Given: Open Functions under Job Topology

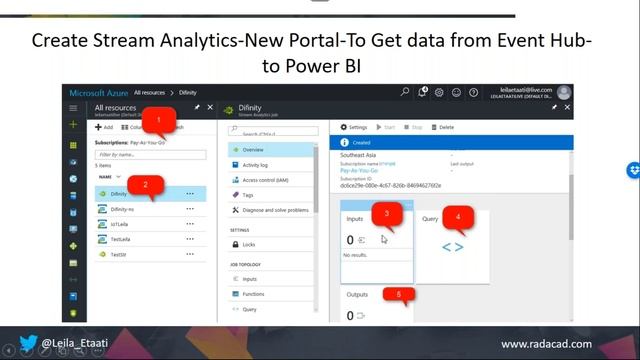Looking at the screenshot, I should [x=271, y=294].
